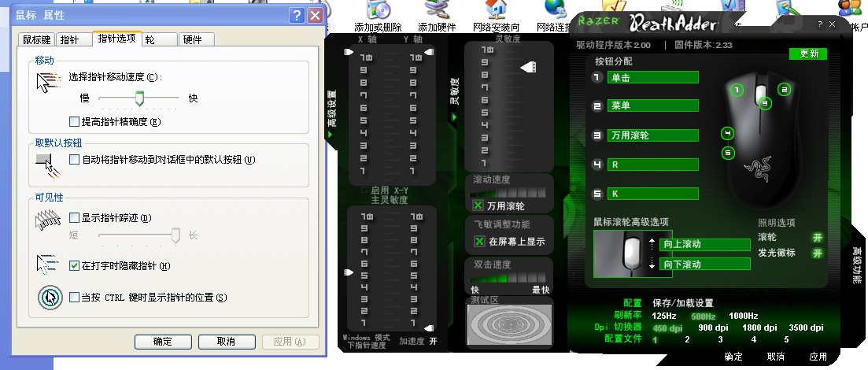Image resolution: width=868 pixels, height=370 pixels.
Task: Select the 指针选项 tab
Action: pyautogui.click(x=116, y=39)
